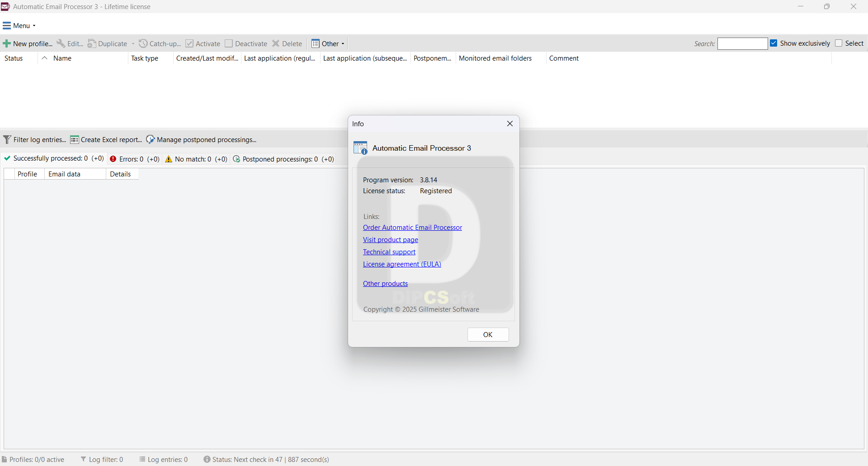Click the Filter log entries funnel icon
The image size is (868, 466).
(7, 140)
